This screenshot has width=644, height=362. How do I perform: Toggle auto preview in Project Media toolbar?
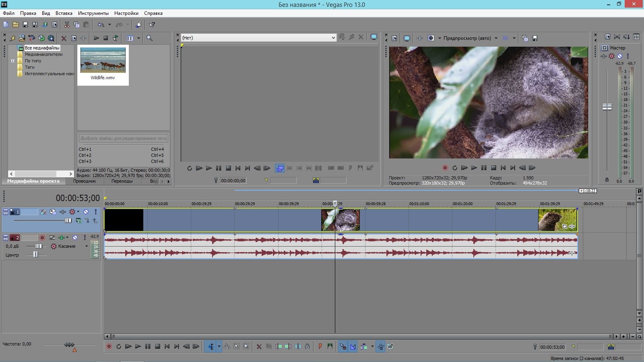116,38
